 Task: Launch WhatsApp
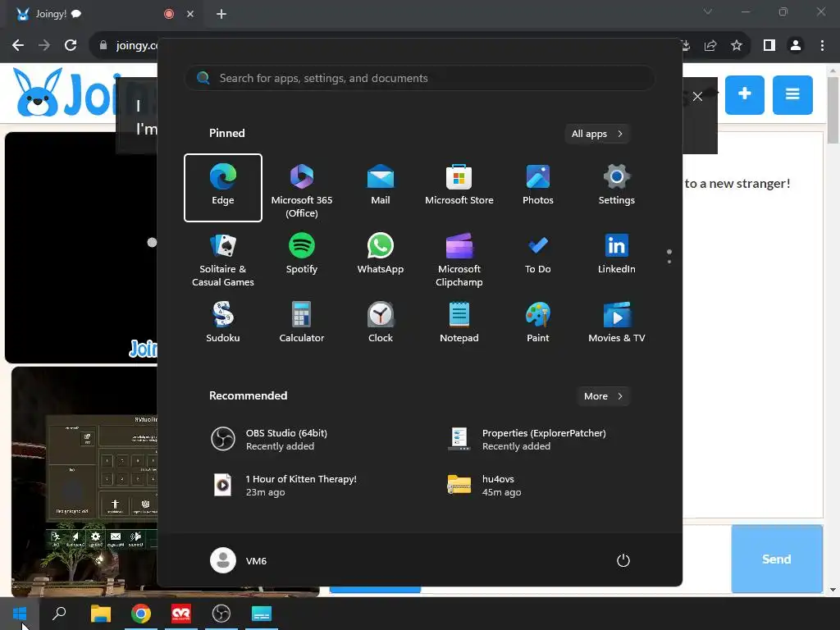coord(381,254)
